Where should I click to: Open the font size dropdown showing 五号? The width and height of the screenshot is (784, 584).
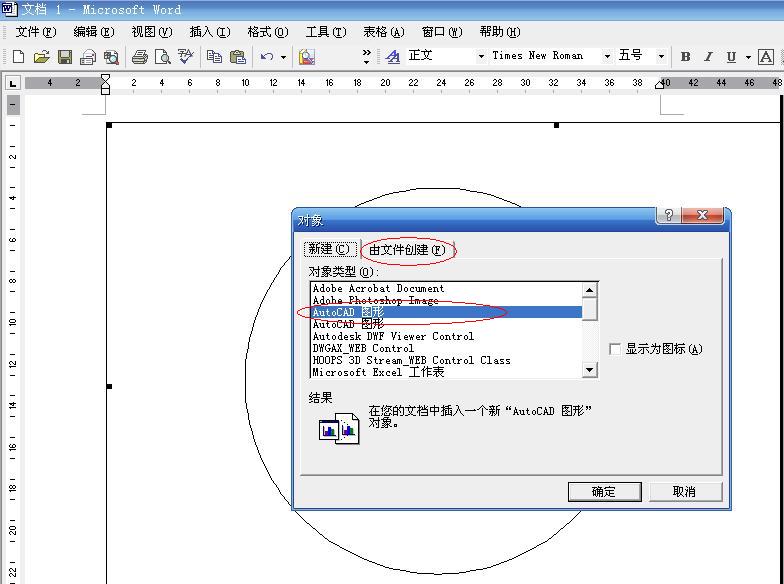coord(661,56)
